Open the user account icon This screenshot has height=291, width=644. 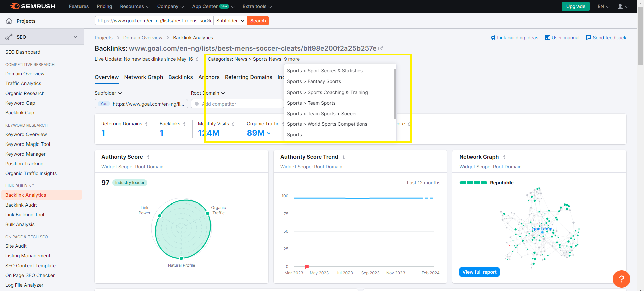(x=620, y=6)
